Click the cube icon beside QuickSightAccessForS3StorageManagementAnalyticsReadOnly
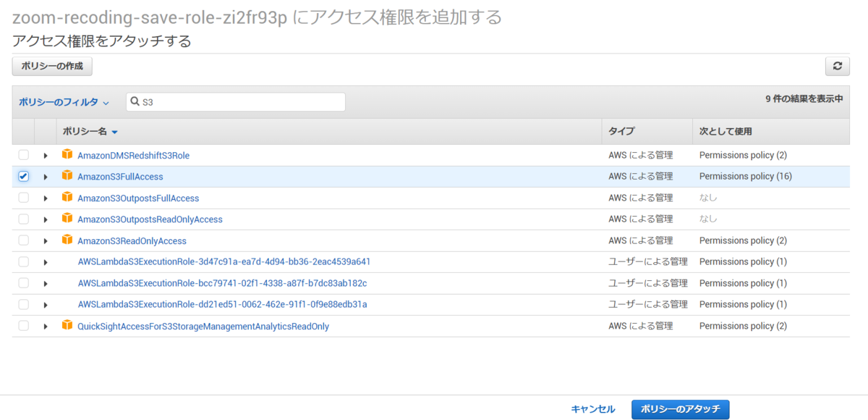868x420 pixels. tap(67, 326)
